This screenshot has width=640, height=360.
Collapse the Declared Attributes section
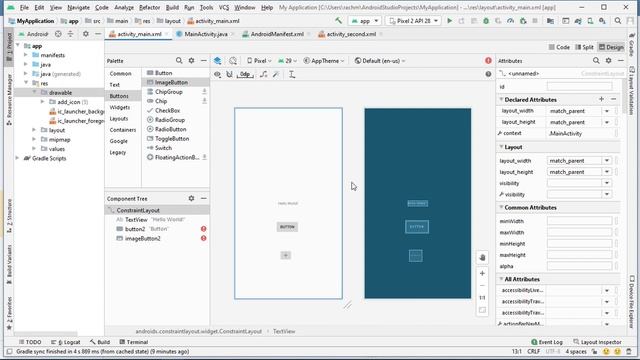point(501,99)
